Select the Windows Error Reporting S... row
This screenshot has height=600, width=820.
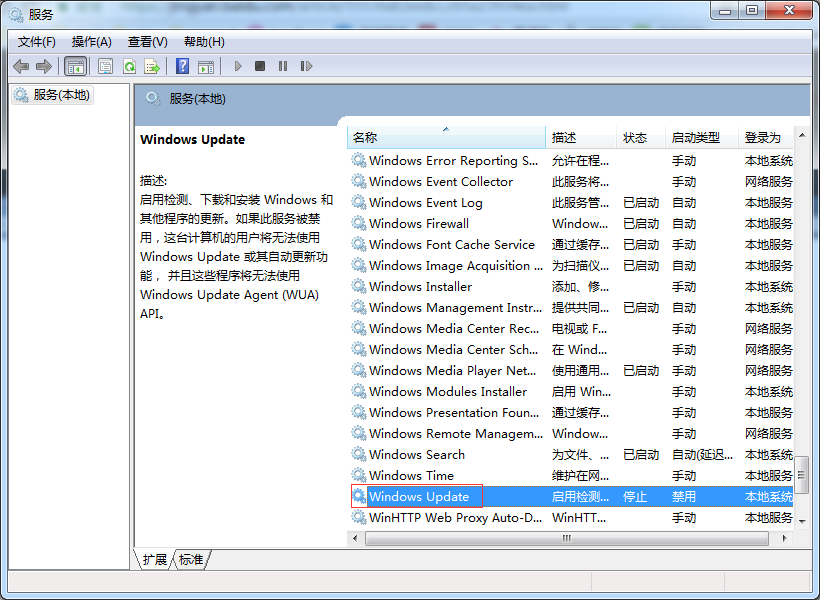click(570, 161)
